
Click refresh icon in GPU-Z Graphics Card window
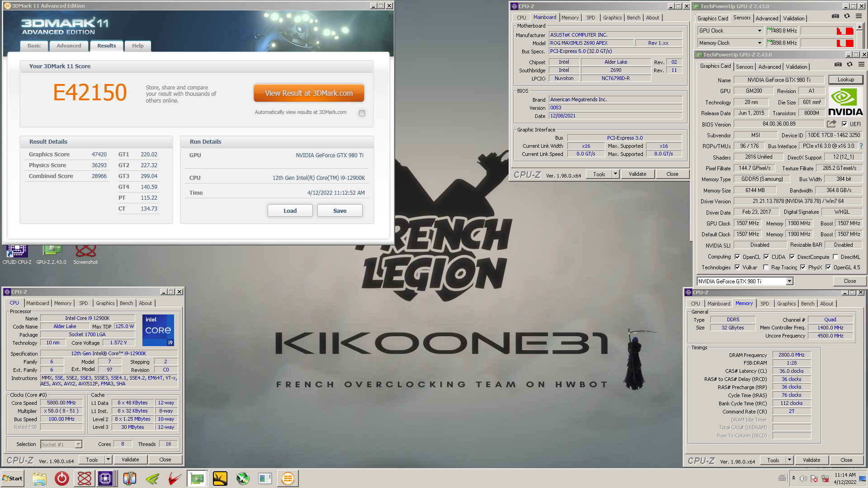[849, 65]
